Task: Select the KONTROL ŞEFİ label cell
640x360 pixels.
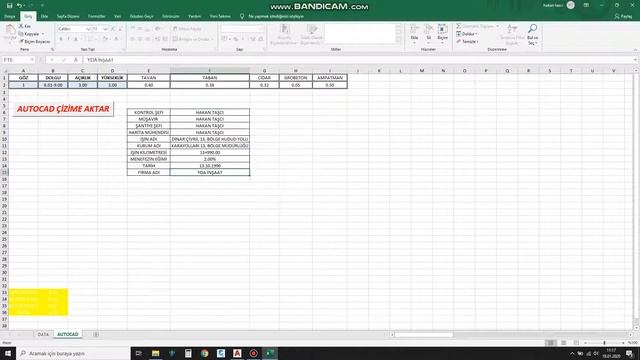Action: [149, 112]
